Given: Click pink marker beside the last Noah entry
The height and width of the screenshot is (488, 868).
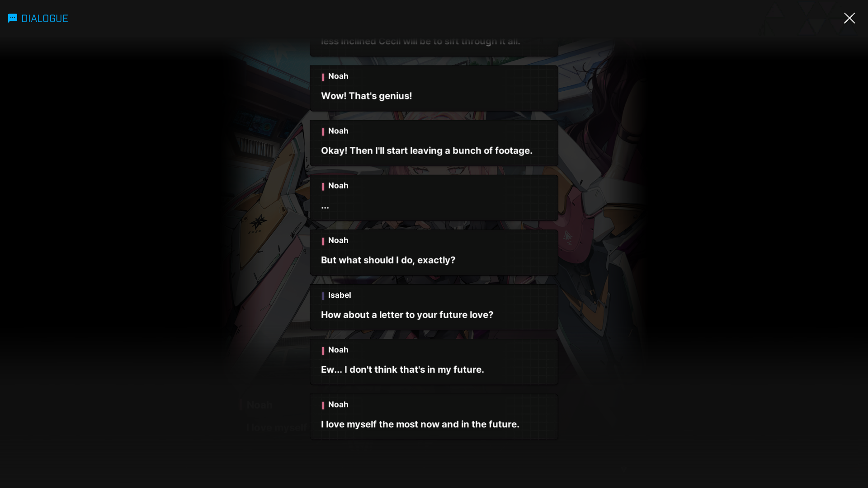Looking at the screenshot, I should point(323,405).
